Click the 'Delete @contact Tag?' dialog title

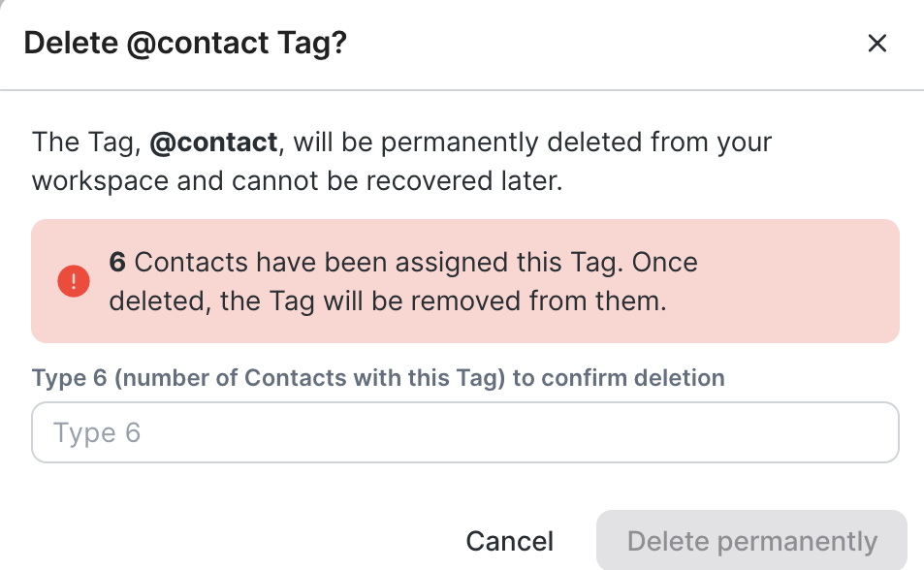tap(185, 44)
